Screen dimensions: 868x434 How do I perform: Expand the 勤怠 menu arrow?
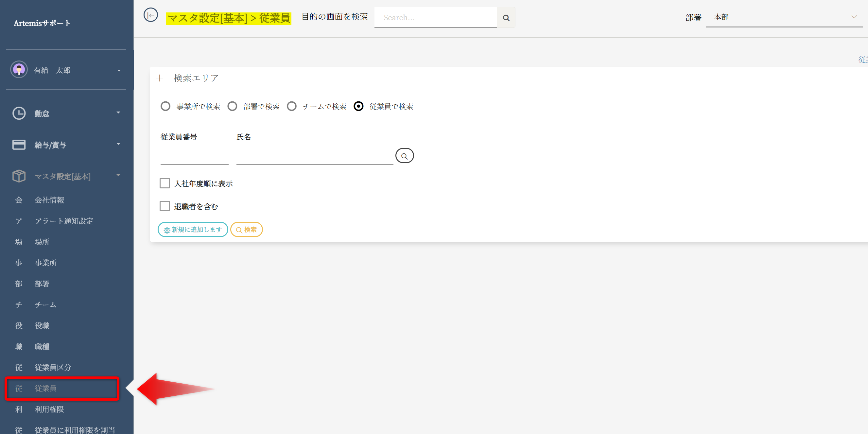point(118,113)
